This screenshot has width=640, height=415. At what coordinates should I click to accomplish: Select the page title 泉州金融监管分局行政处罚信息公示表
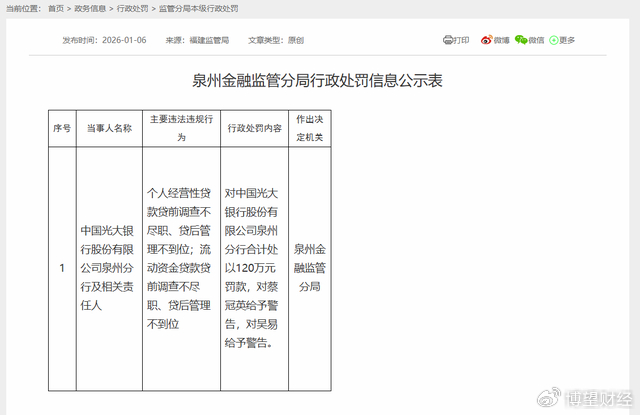coord(318,80)
